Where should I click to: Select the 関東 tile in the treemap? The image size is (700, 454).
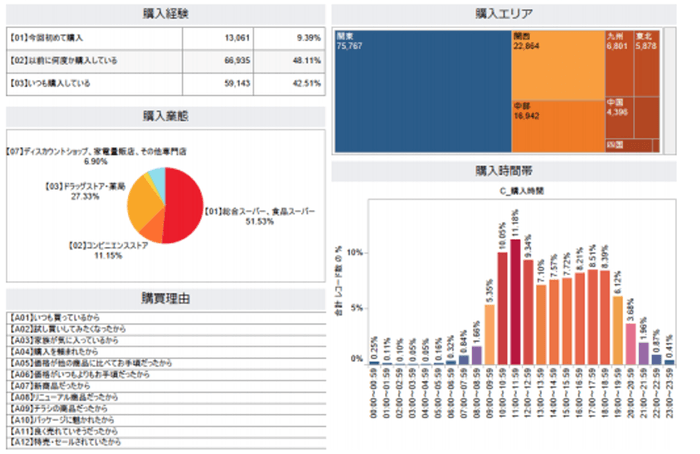pos(421,90)
